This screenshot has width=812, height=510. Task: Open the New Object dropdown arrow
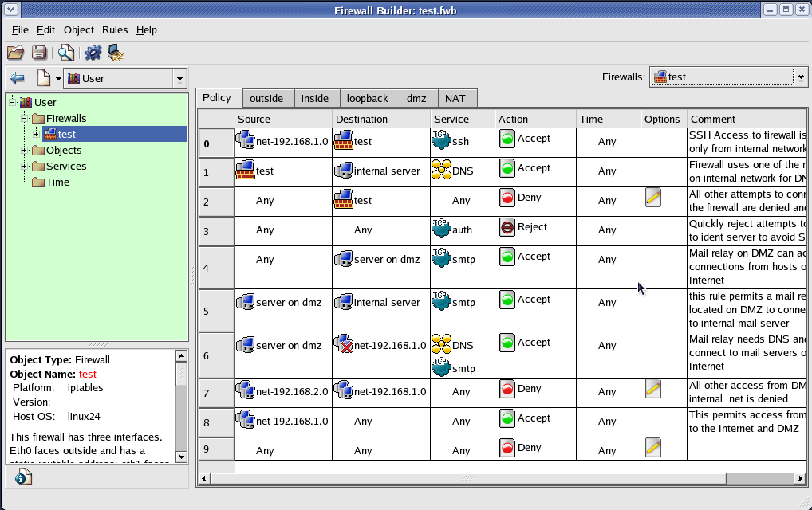click(58, 79)
